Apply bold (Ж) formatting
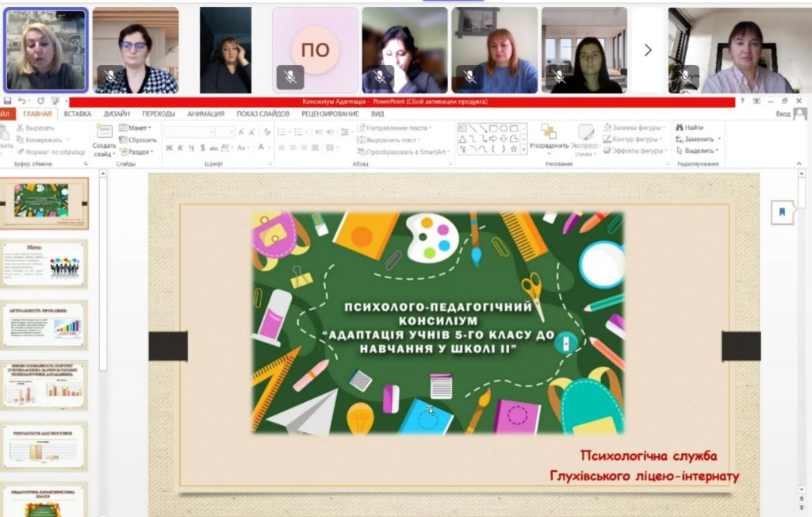Screen dimensions: 812x517 pyautogui.click(x=169, y=148)
